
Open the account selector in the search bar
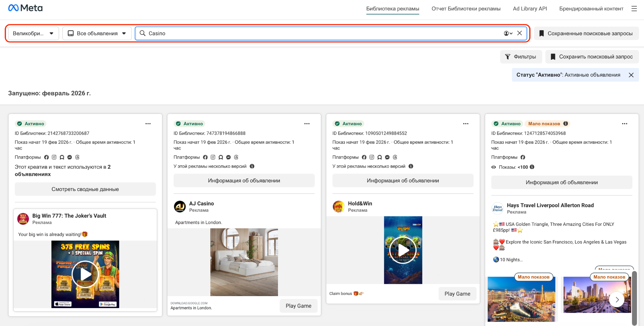click(508, 33)
